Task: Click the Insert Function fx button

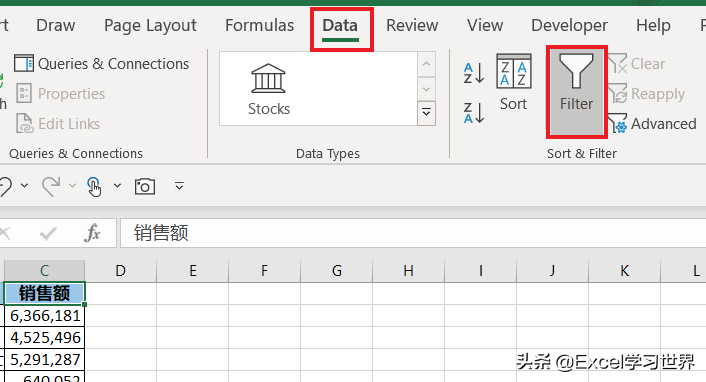Action: (92, 233)
